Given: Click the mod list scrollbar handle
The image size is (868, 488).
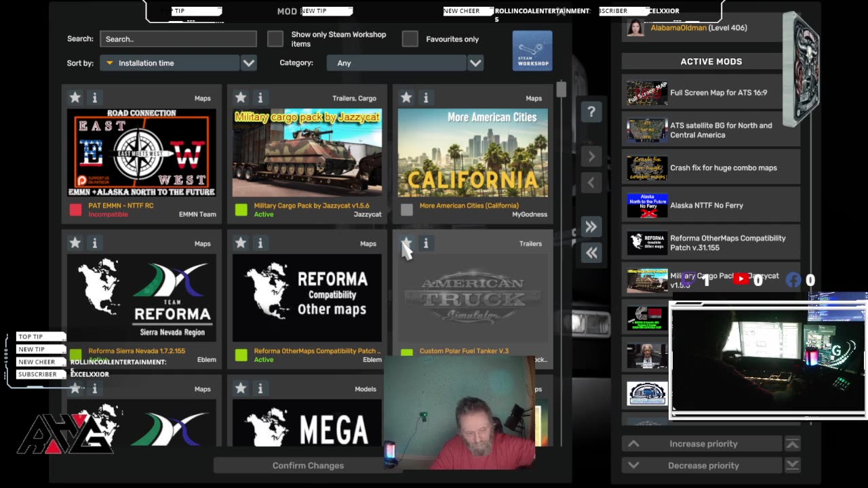Looking at the screenshot, I should pos(561,89).
